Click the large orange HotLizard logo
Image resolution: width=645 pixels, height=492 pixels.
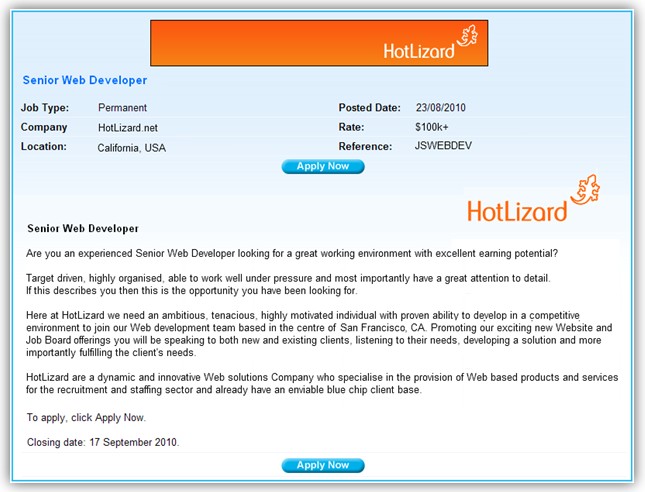click(534, 199)
